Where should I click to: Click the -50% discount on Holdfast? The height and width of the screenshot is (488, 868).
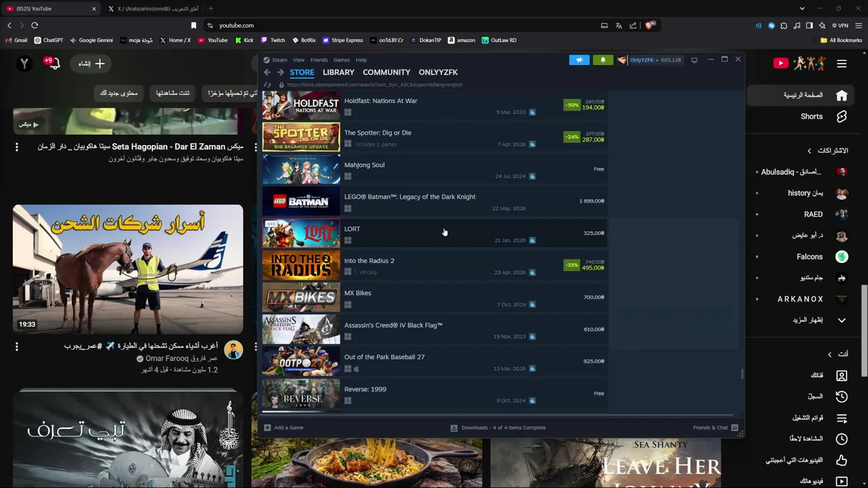pos(572,105)
